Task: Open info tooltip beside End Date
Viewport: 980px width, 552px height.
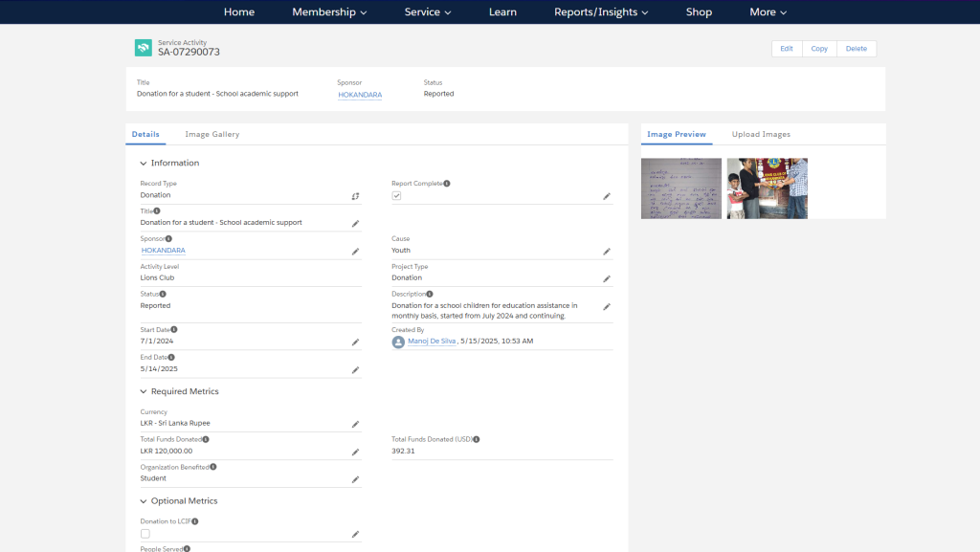Action: 171,357
